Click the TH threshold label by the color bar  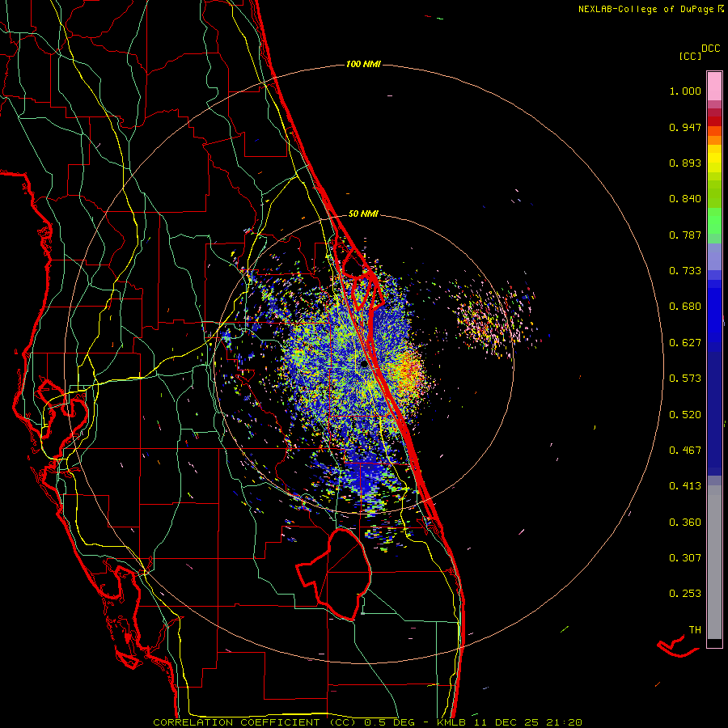pyautogui.click(x=695, y=630)
